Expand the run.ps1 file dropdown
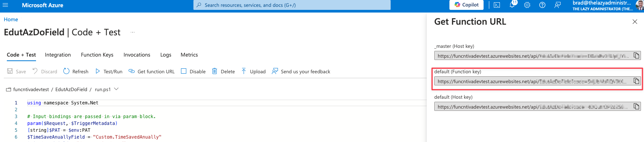Image resolution: width=644 pixels, height=142 pixels. pos(116,89)
